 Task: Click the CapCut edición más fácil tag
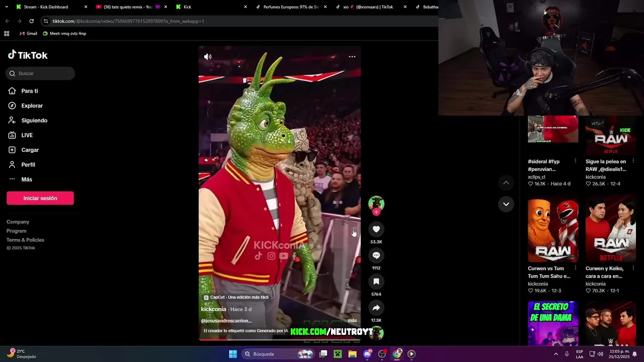(x=236, y=297)
